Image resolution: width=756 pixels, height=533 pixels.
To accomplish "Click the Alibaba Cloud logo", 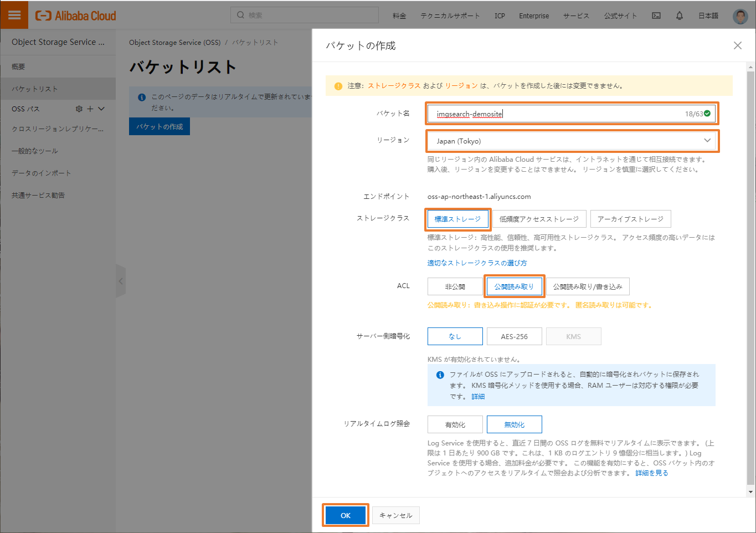I will click(76, 16).
